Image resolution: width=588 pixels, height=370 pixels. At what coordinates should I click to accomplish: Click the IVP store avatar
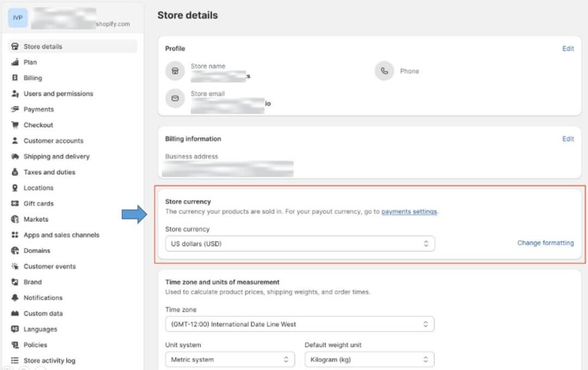point(17,17)
